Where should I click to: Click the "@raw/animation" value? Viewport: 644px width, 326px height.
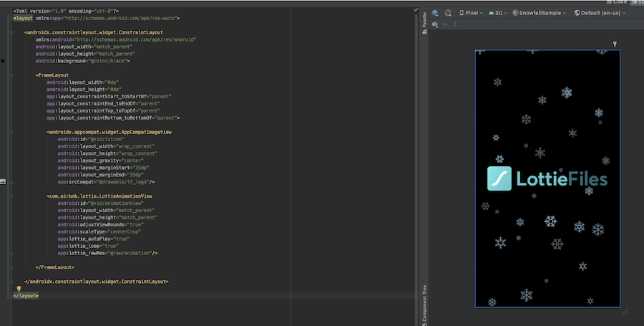(x=130, y=253)
